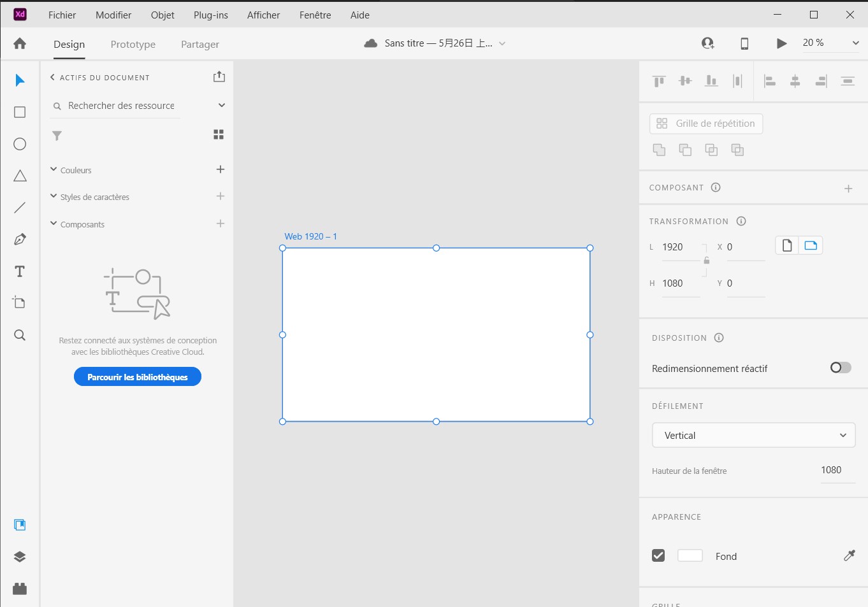Select the Polygon tool
The width and height of the screenshot is (868, 607).
coord(20,176)
